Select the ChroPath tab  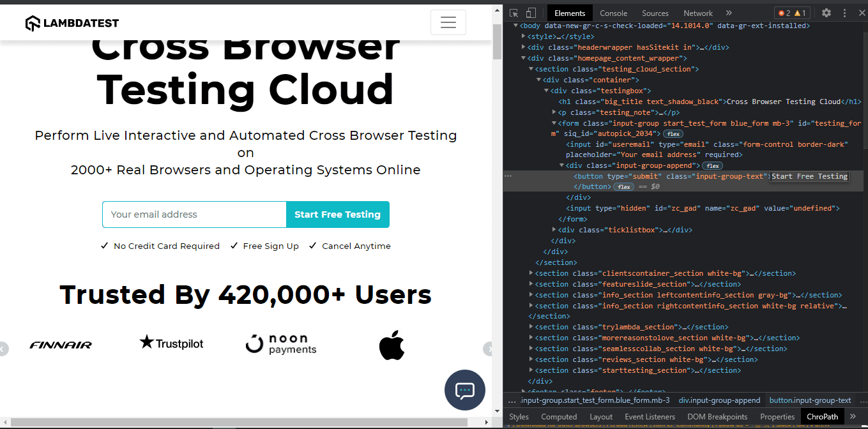point(822,416)
